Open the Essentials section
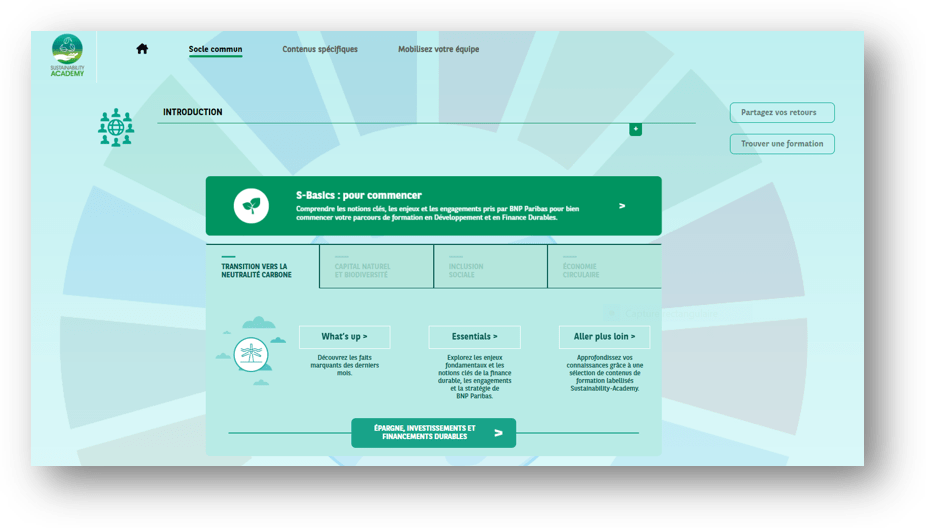Image resolution: width=926 pixels, height=528 pixels. tap(474, 337)
